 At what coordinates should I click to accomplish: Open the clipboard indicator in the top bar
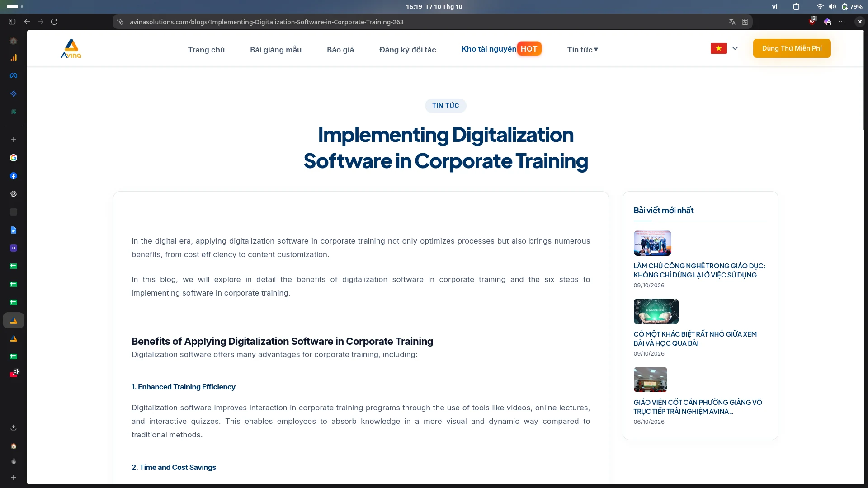(x=796, y=7)
